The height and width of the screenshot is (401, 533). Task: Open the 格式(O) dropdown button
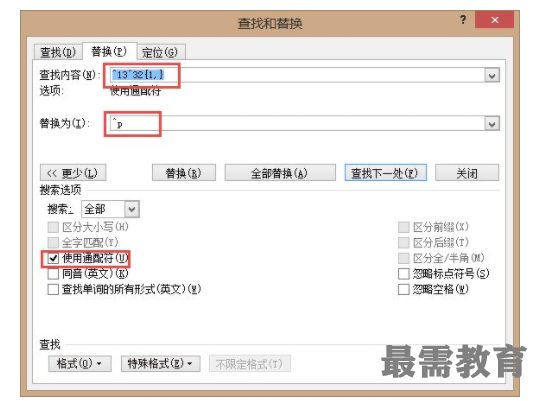(80, 364)
